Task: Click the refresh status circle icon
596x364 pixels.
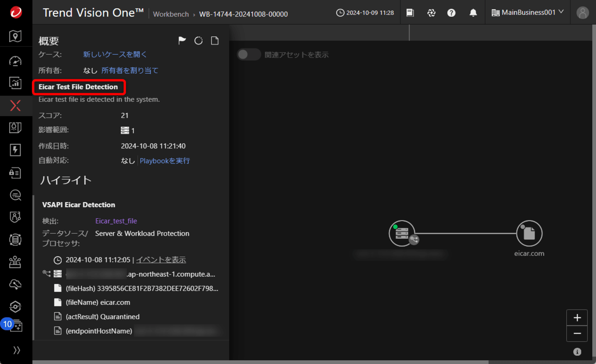Action: [198, 40]
